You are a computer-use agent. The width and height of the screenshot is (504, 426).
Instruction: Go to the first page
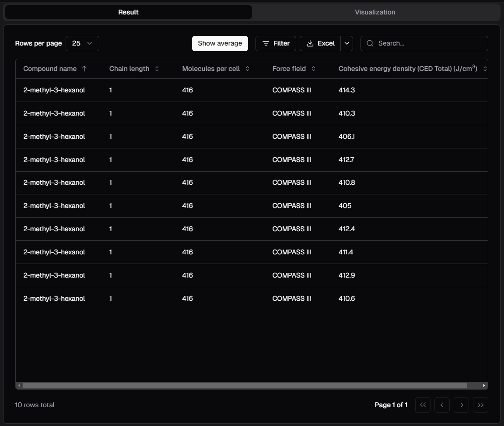point(423,405)
